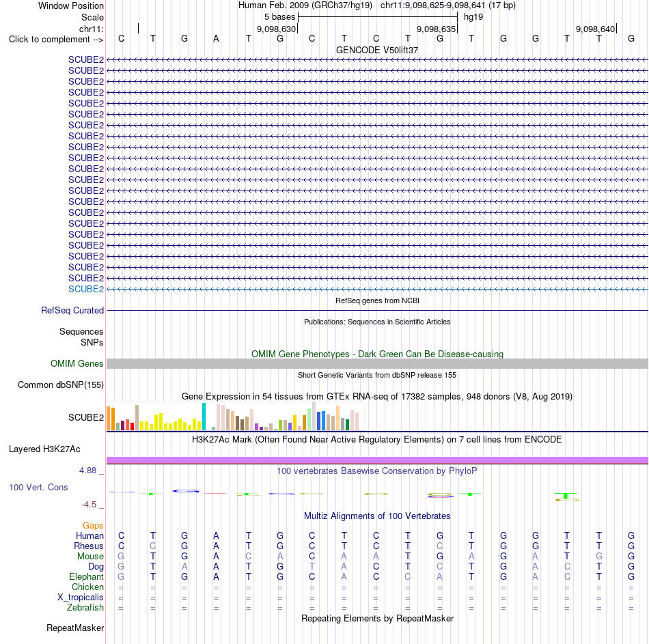Click the light-blue SCUBE2 transcript label
This screenshot has height=644, width=649.
point(86,289)
